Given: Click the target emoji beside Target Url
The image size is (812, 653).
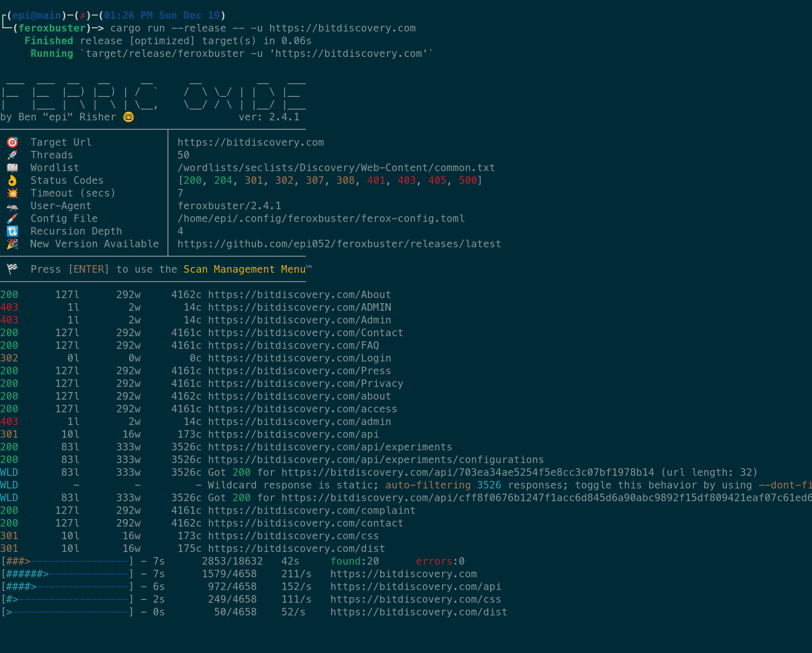Looking at the screenshot, I should (x=12, y=142).
